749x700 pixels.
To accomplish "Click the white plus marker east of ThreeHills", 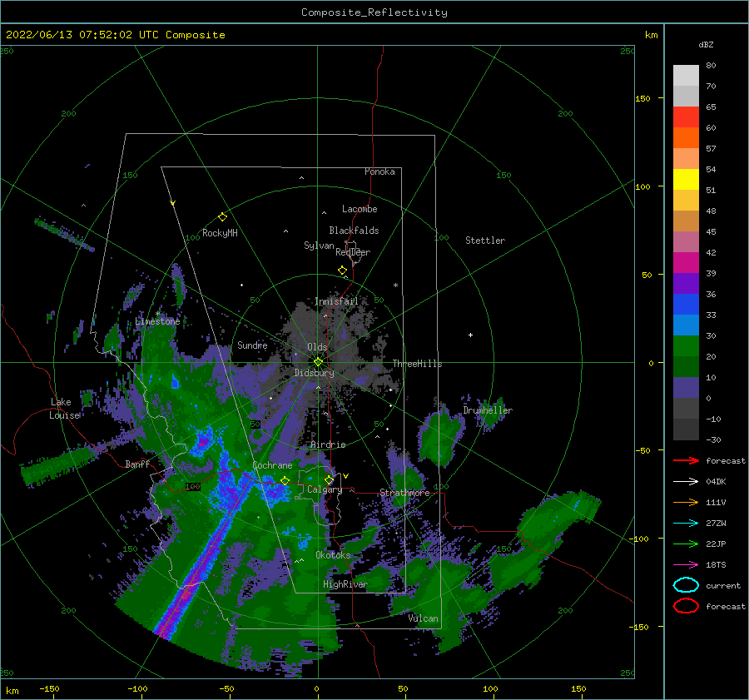I will click(x=470, y=335).
